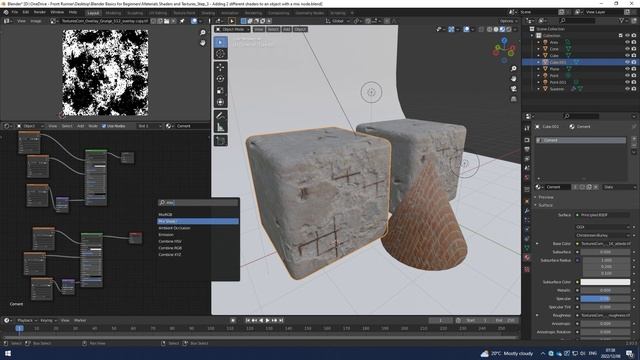The image size is (640, 360).
Task: Open the Render properties tab icon
Action: [527, 140]
